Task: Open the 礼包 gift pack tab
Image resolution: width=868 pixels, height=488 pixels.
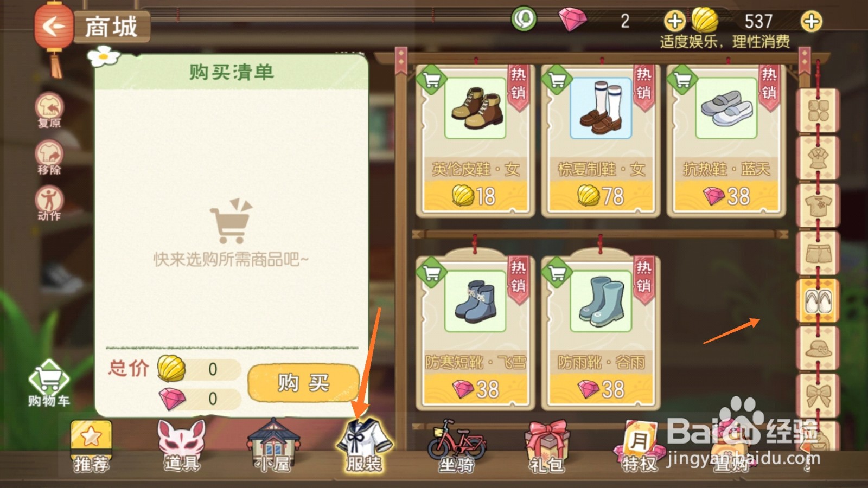Action: coord(547,446)
